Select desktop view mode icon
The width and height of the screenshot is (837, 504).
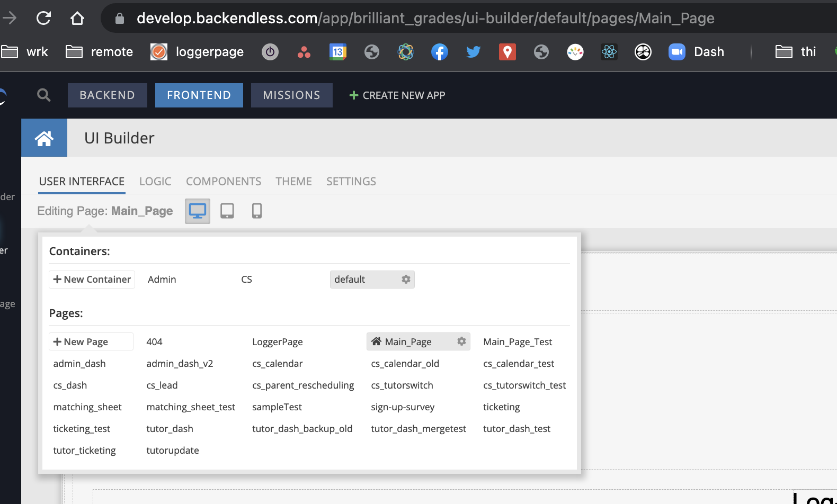[x=198, y=211]
